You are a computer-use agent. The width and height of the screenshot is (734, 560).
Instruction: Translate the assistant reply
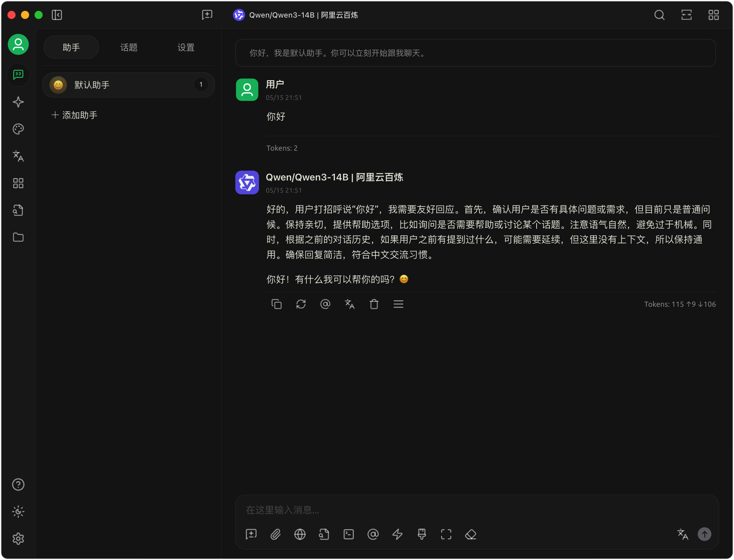tap(350, 304)
